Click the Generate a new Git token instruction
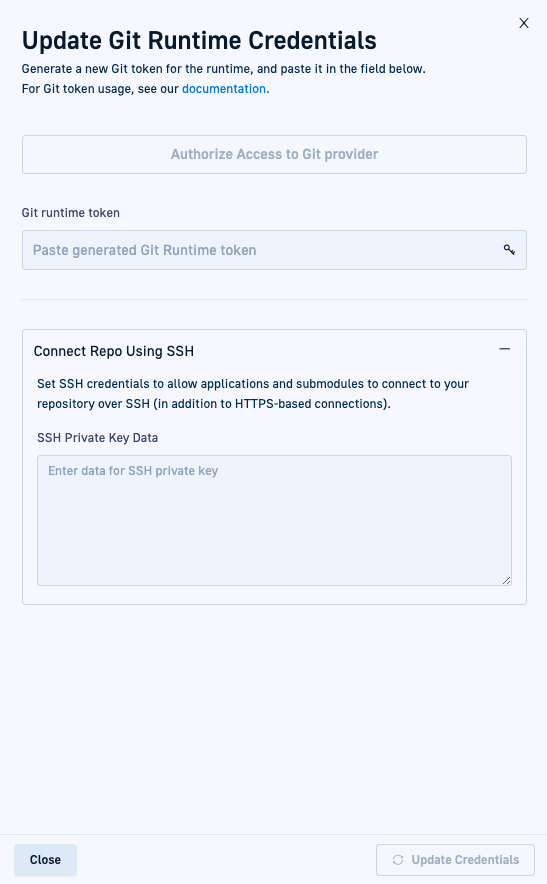 click(x=223, y=69)
